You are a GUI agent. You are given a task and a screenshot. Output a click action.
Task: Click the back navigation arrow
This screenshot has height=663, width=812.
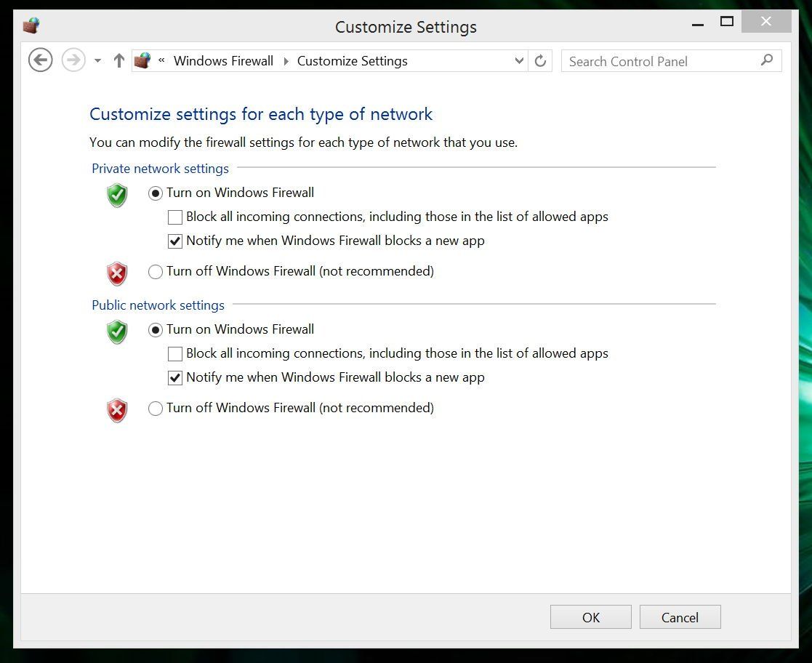click(x=40, y=60)
